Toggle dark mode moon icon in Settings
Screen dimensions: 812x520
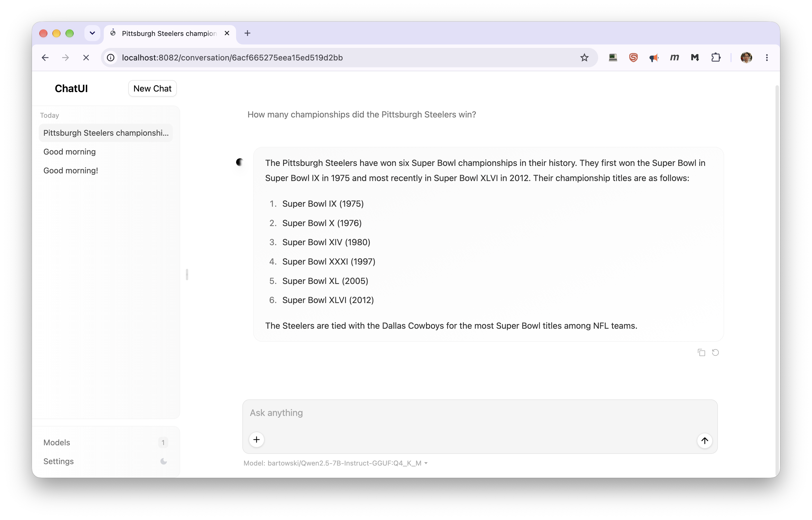click(x=164, y=461)
